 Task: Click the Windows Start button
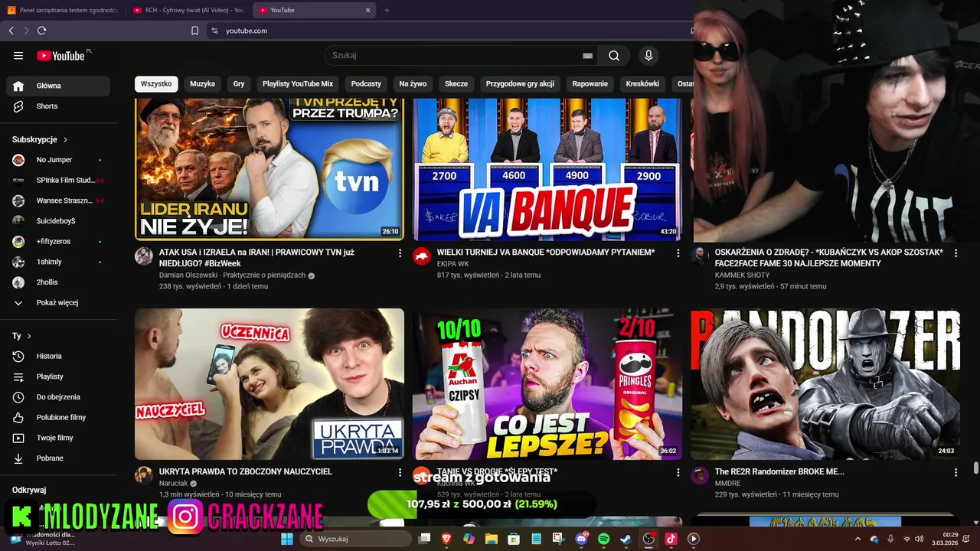tap(287, 539)
